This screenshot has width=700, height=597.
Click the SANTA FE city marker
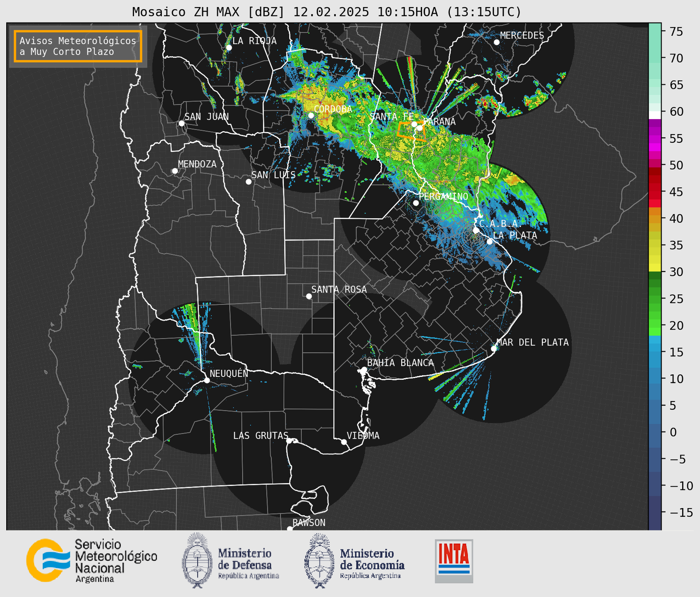point(414,124)
